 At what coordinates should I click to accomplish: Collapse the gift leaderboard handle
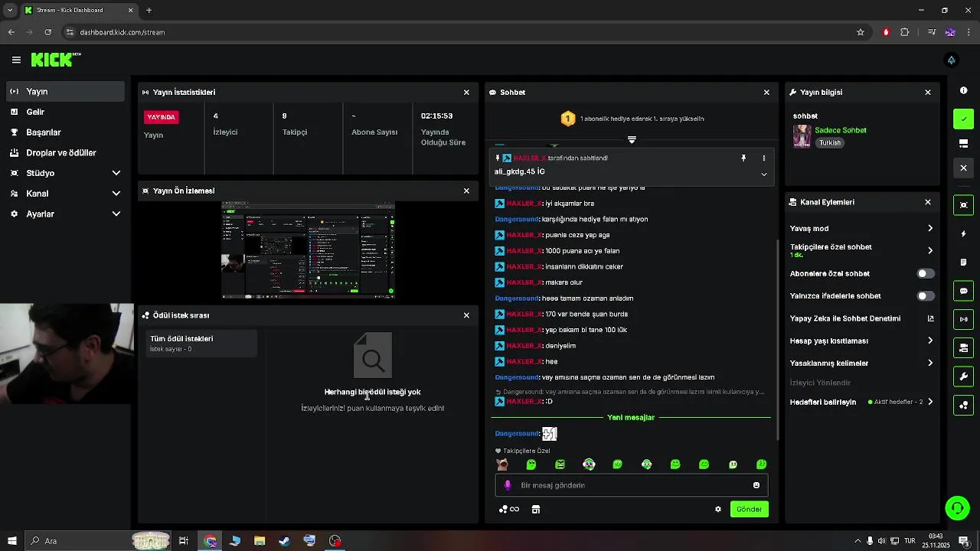click(632, 140)
